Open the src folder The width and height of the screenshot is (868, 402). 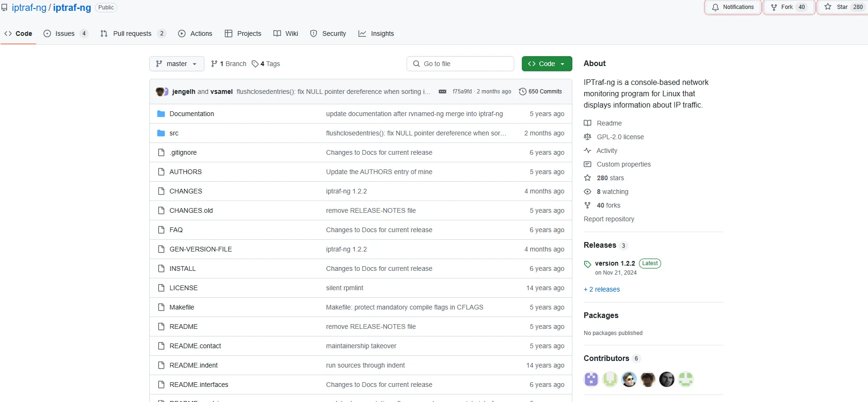174,133
